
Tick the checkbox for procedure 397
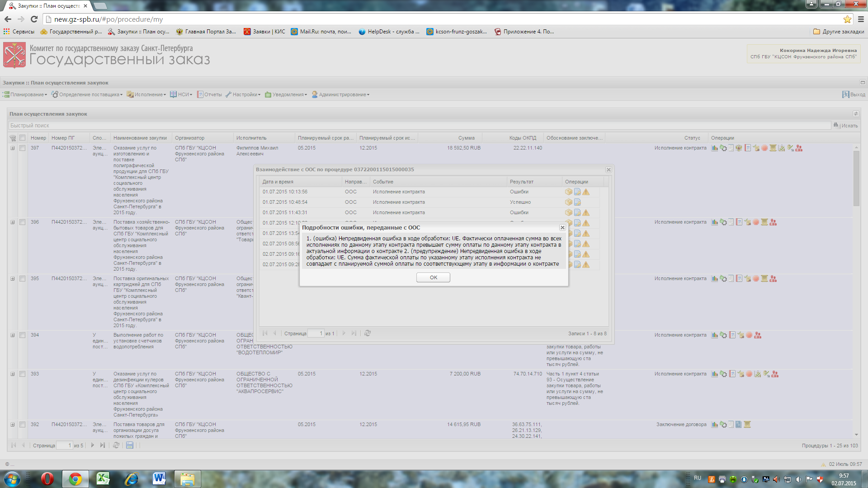(22, 148)
